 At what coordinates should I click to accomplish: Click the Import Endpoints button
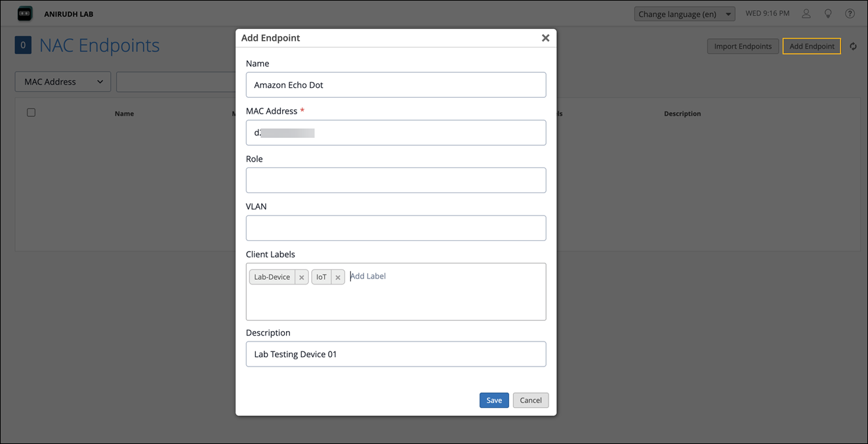click(743, 47)
